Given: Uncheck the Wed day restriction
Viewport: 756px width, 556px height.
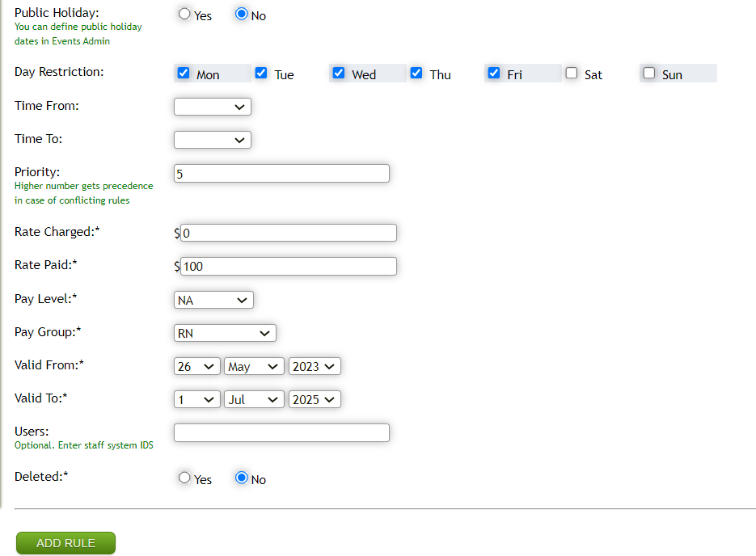Looking at the screenshot, I should 339,73.
